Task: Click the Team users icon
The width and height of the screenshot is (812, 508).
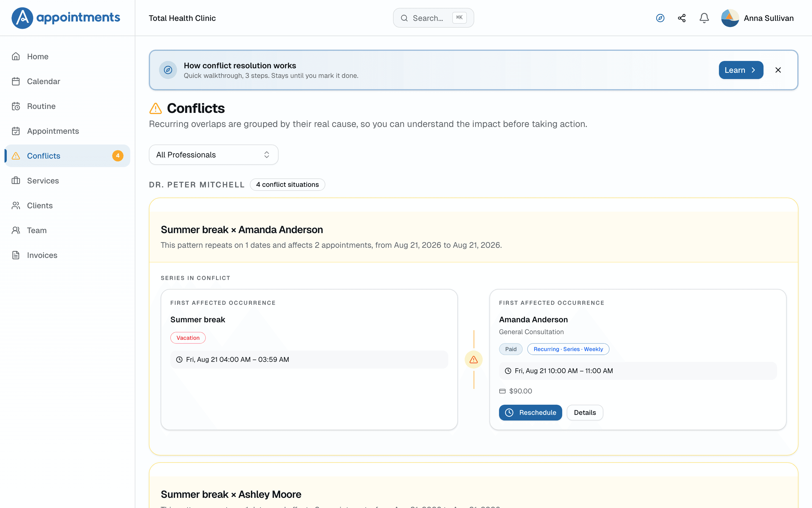Action: tap(16, 231)
